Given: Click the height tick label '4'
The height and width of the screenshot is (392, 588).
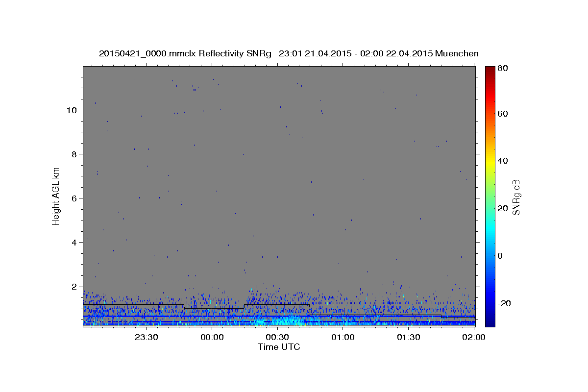Looking at the screenshot, I should pos(73,242).
